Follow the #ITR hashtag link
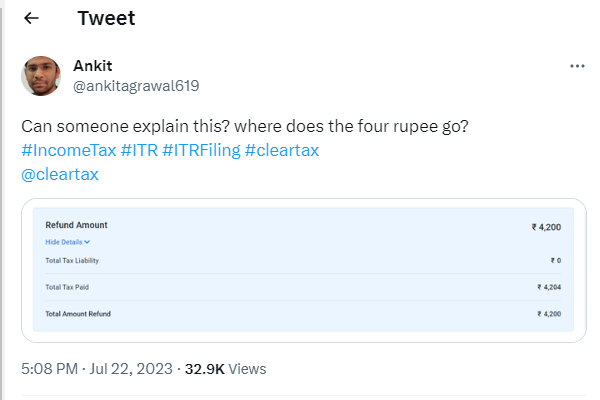 coord(138,150)
